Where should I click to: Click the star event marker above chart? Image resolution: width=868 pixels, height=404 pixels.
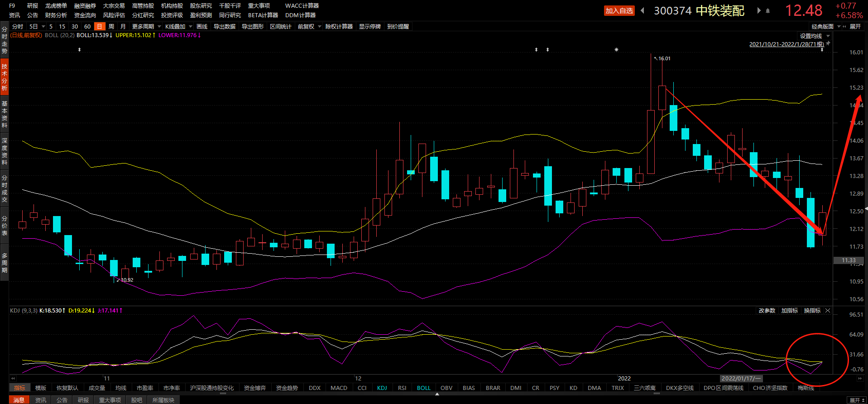616,49
